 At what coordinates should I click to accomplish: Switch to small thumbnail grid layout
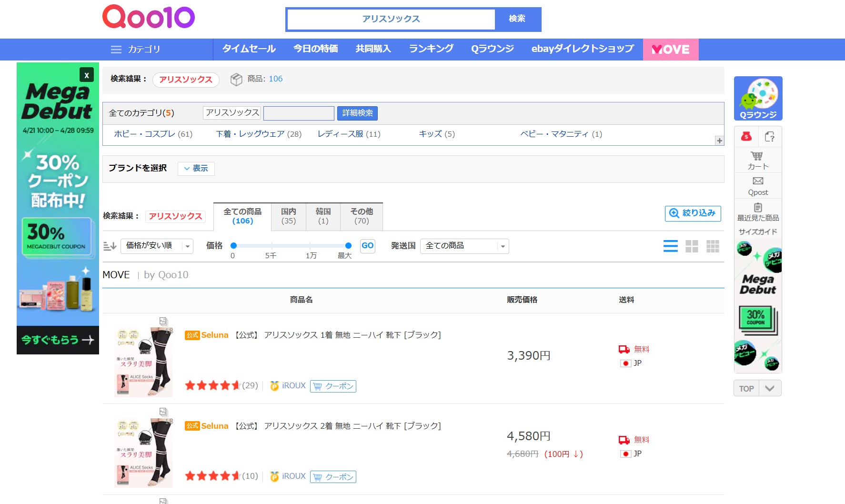[x=712, y=246]
